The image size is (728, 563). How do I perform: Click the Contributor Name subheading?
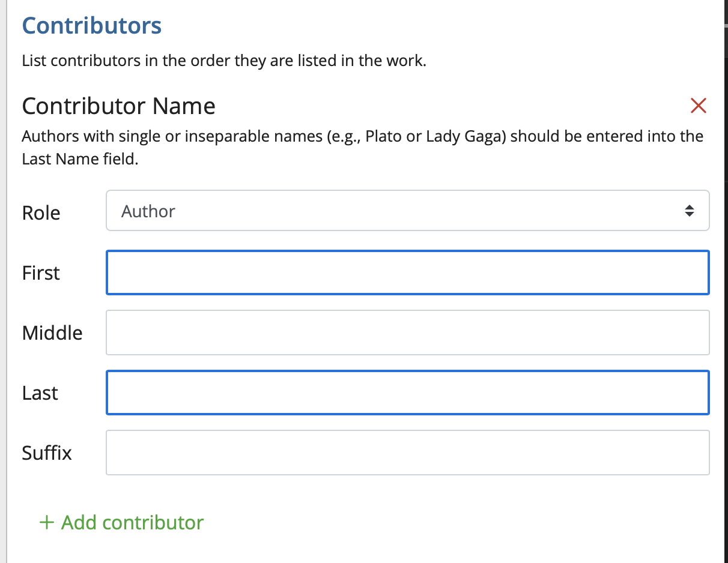[x=118, y=106]
